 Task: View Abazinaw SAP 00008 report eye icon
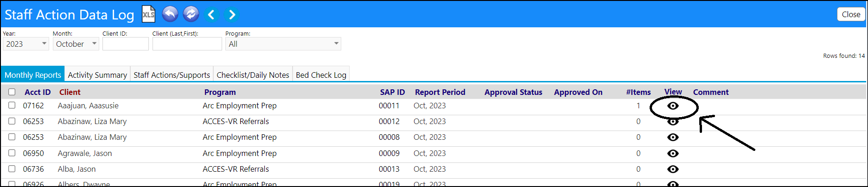pos(673,137)
